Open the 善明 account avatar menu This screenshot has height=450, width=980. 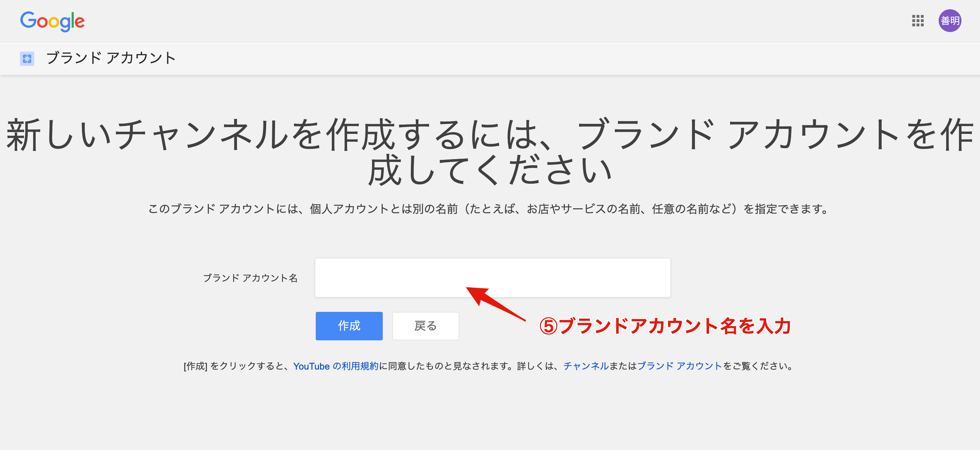pos(950,21)
